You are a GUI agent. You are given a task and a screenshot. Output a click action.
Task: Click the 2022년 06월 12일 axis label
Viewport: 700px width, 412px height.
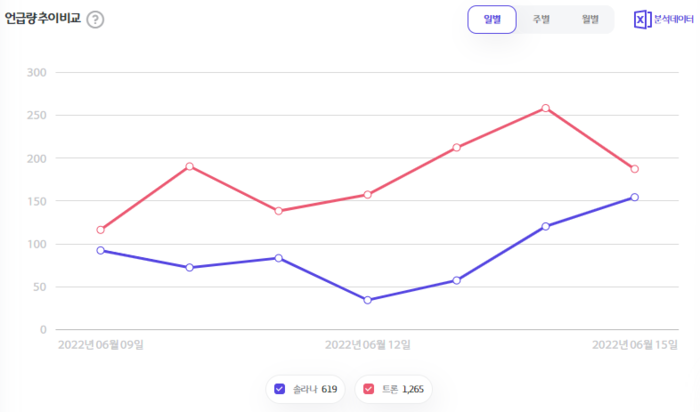click(x=368, y=345)
